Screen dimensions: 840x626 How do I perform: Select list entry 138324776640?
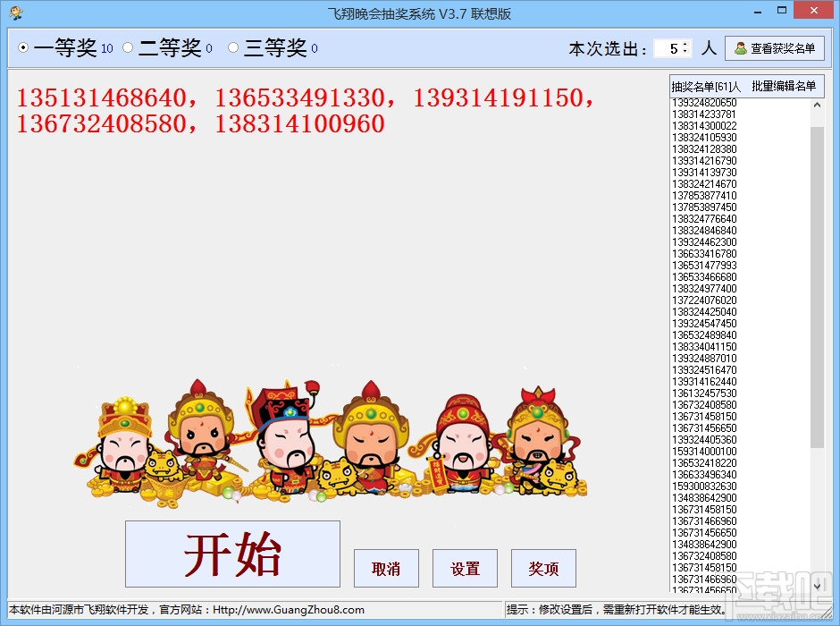click(704, 219)
